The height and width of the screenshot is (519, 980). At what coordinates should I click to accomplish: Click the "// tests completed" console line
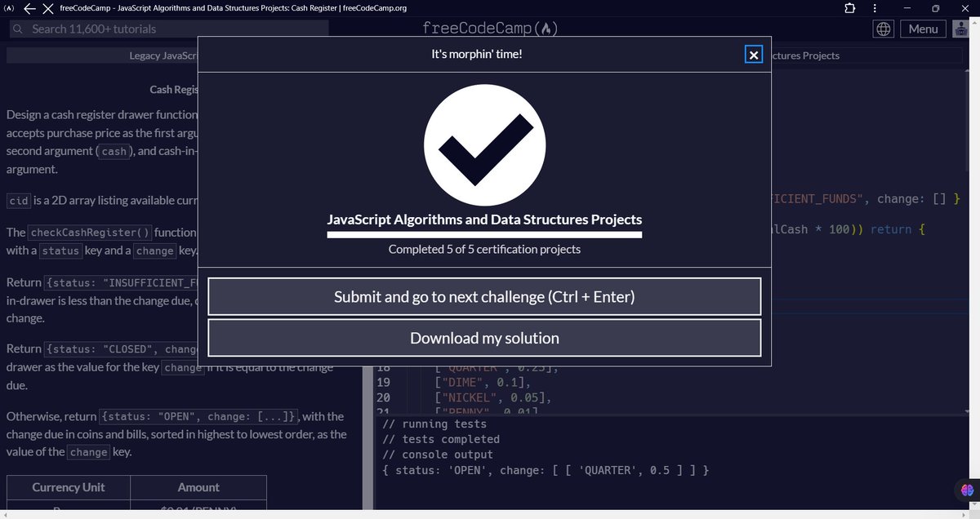440,439
